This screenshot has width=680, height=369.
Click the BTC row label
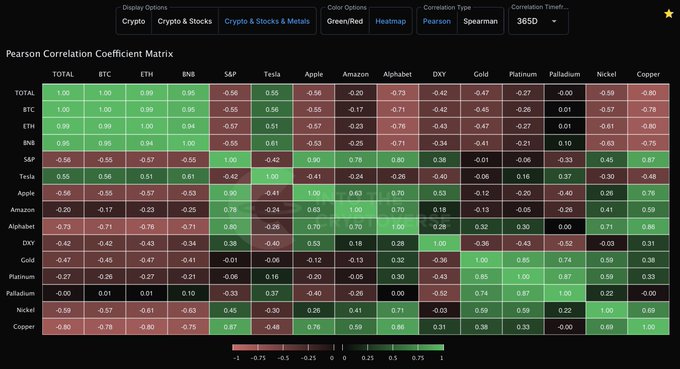29,110
